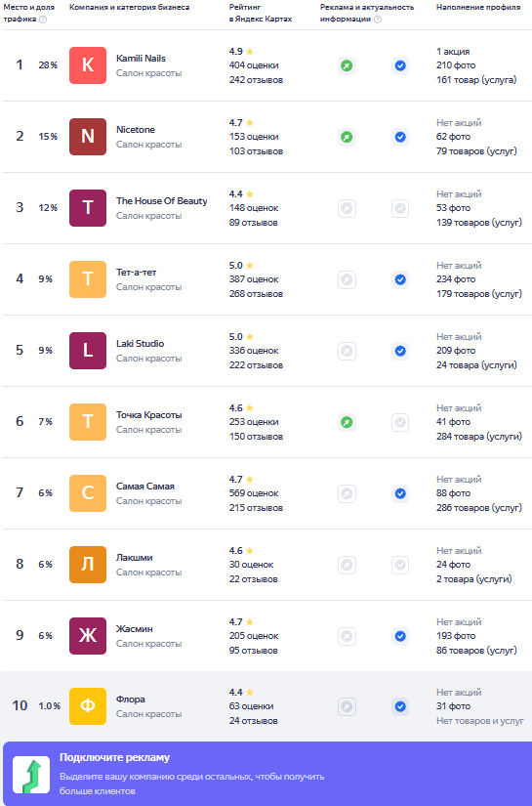Click the gray verification mark for The House Of Beauty
Viewport: 532px width, 806px height.
[x=400, y=208]
